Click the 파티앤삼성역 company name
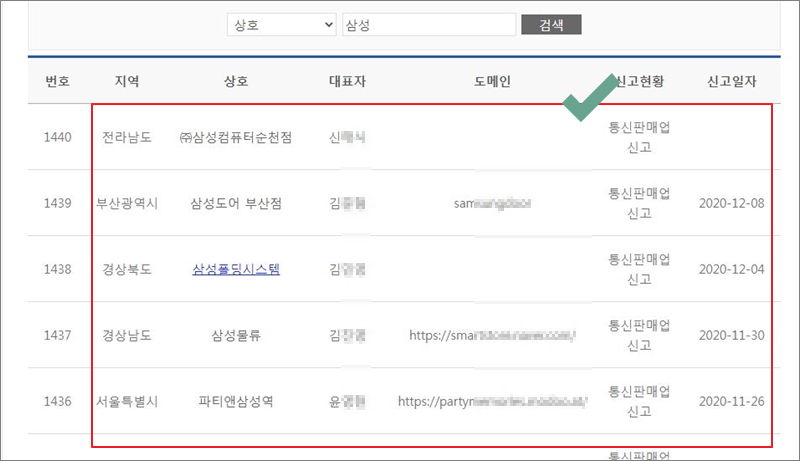 coord(236,401)
